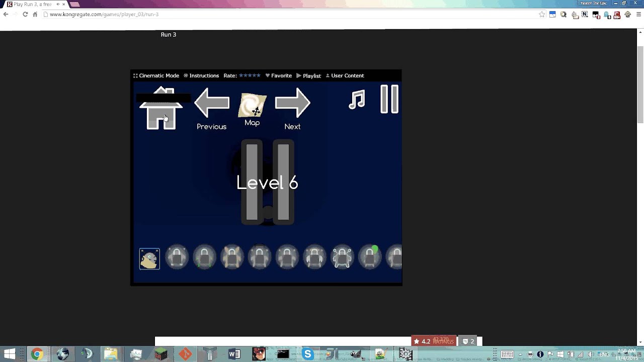Open game Instructions

point(201,75)
